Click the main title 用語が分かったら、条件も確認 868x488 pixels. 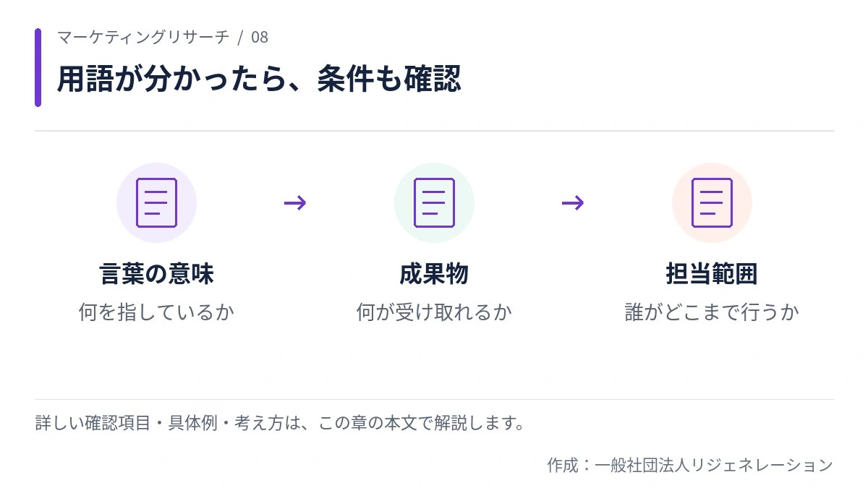coord(259,80)
